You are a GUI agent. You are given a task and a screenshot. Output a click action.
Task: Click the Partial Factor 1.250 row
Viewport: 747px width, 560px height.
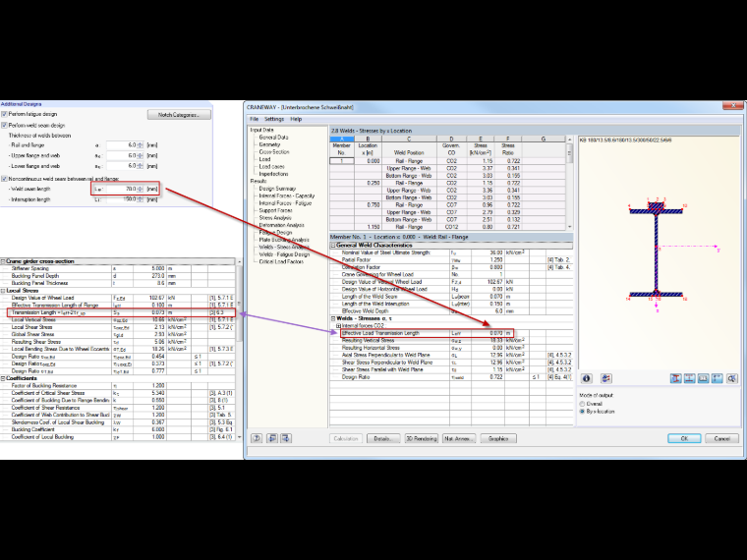(451, 260)
